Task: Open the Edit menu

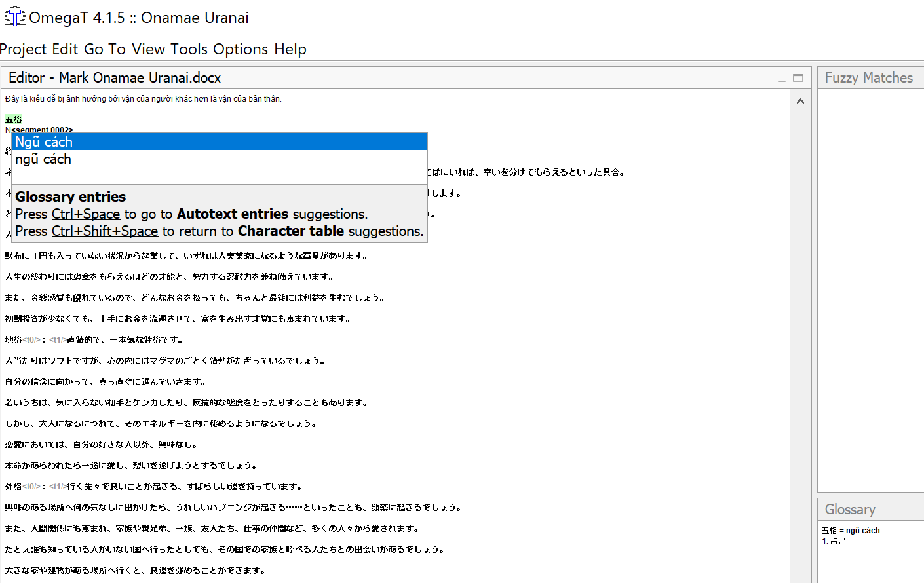Action: pos(65,49)
